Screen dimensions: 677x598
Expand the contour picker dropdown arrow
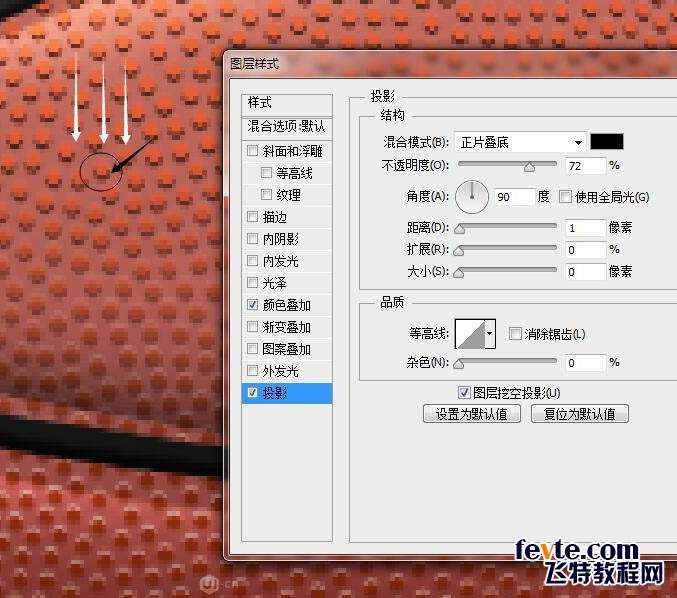point(490,334)
